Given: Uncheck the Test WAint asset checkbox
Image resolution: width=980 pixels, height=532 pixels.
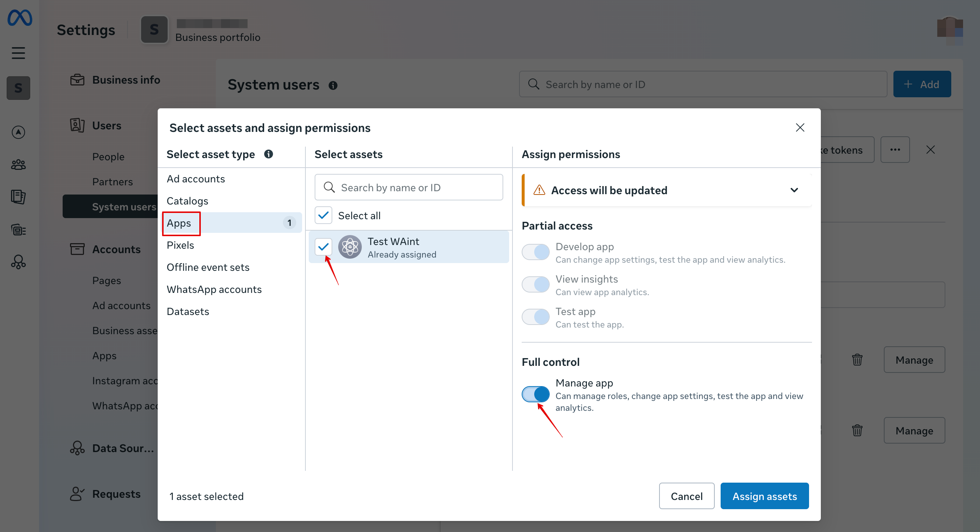Looking at the screenshot, I should (323, 247).
